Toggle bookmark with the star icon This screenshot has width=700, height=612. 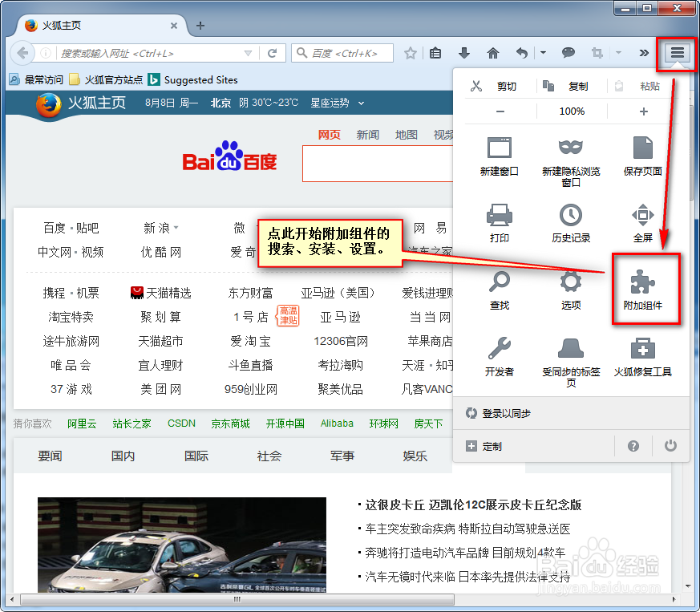(411, 53)
